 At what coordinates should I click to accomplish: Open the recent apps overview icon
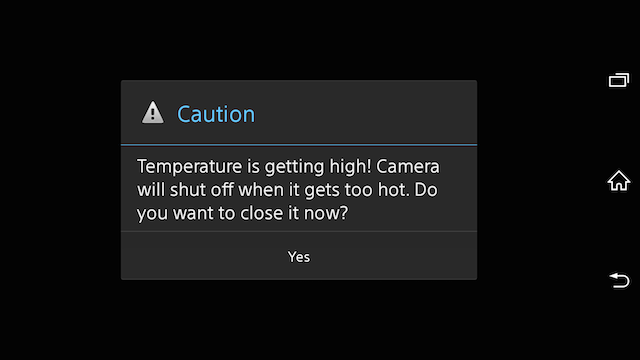click(x=619, y=80)
